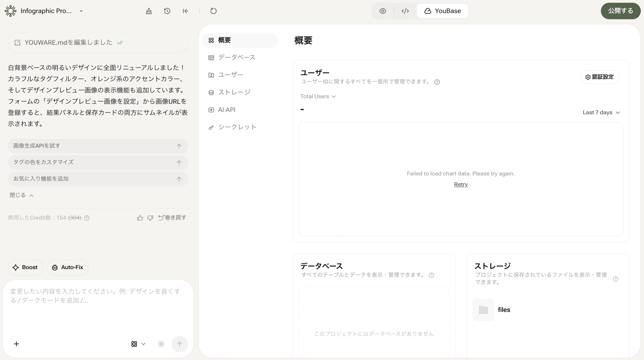This screenshot has height=360, width=644.
Task: Open the データベース sidebar item
Action: pos(236,58)
